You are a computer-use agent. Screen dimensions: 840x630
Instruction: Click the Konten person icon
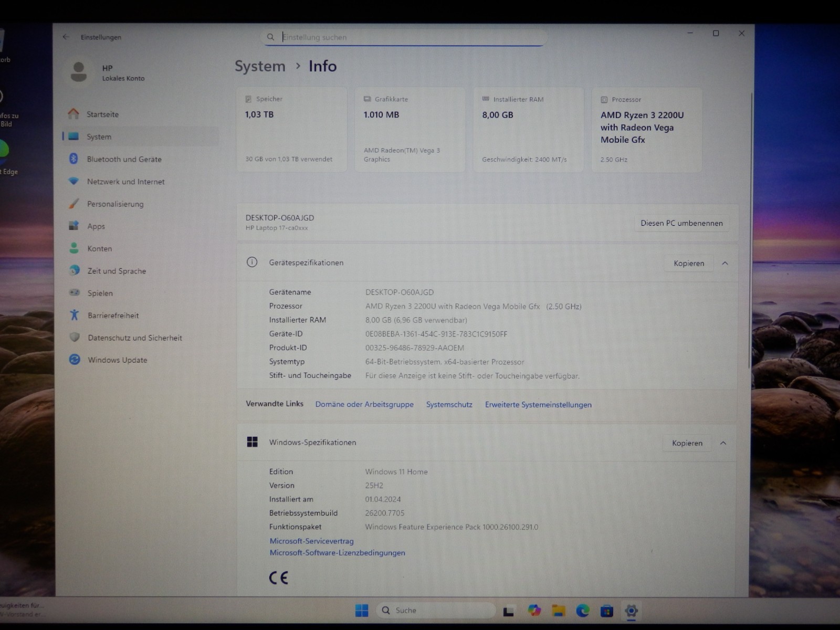[x=74, y=248]
